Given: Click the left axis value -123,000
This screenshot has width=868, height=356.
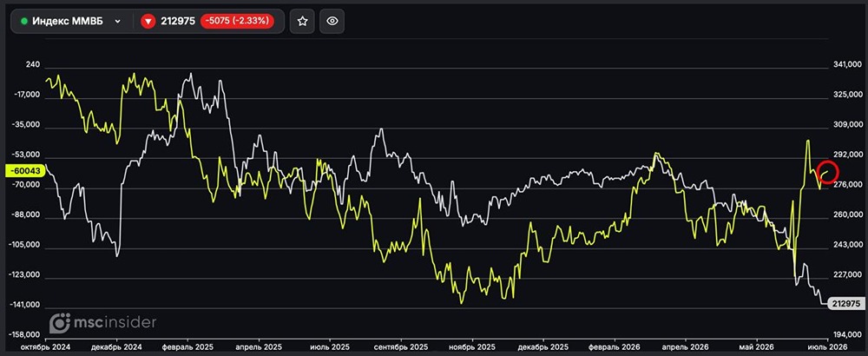Looking at the screenshot, I should point(24,275).
